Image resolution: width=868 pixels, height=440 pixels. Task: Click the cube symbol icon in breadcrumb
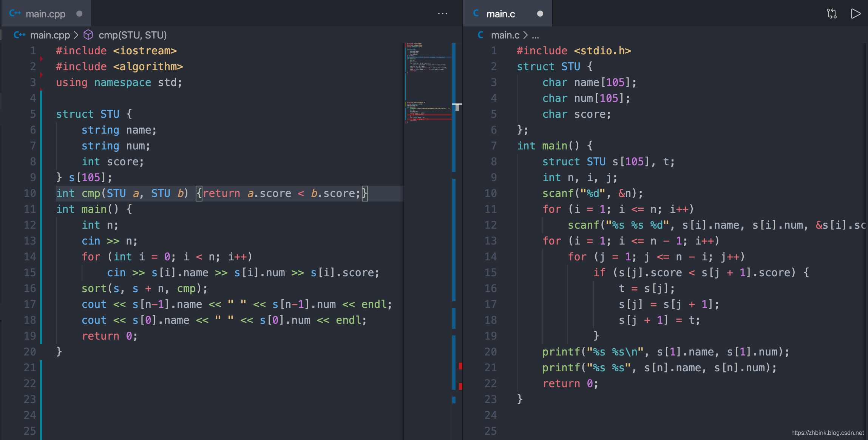(x=88, y=35)
